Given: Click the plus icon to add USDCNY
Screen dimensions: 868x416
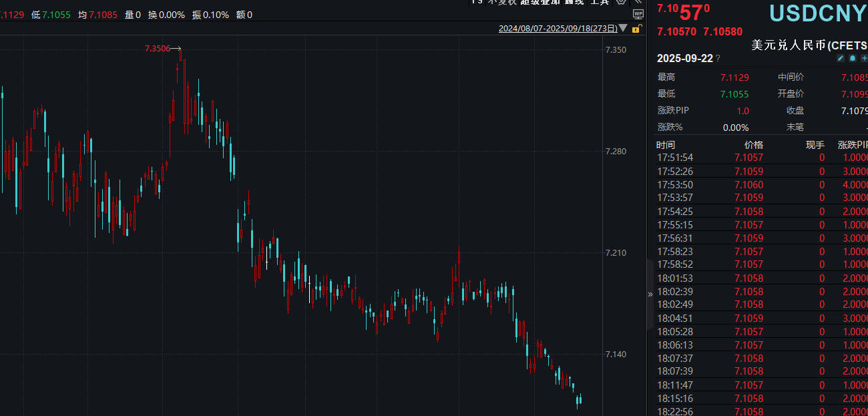Looking at the screenshot, I should [863, 59].
